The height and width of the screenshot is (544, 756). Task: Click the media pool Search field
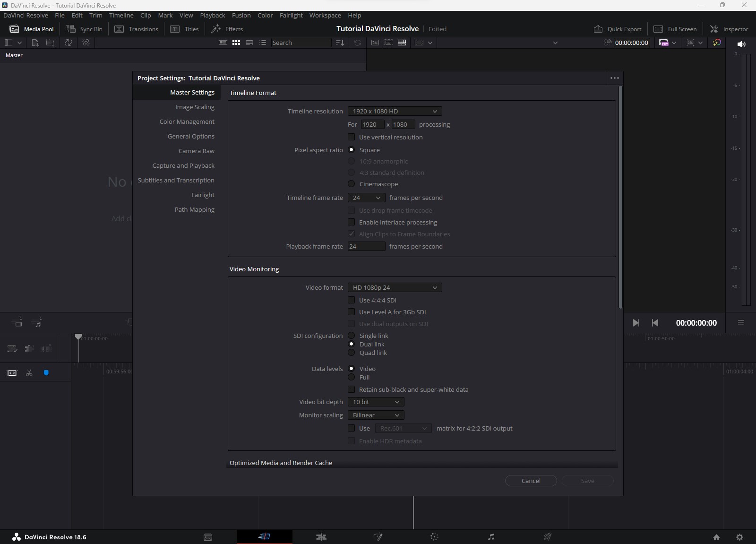pos(301,43)
